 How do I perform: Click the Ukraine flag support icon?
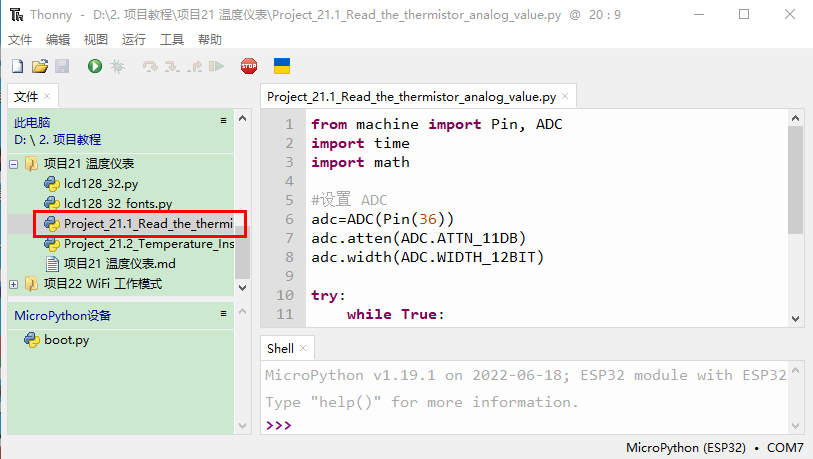282,66
